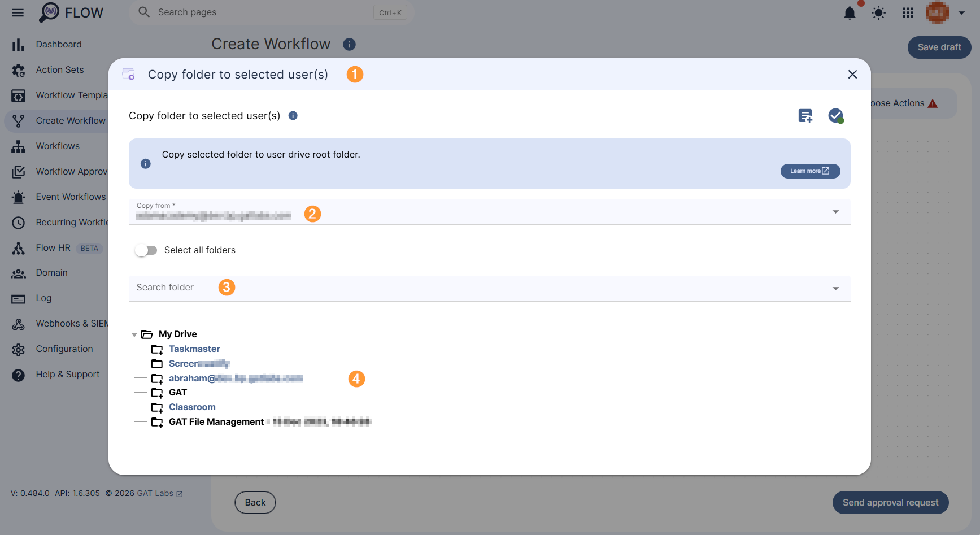This screenshot has width=980, height=535.
Task: Click Send approval request button
Action: pyautogui.click(x=890, y=503)
